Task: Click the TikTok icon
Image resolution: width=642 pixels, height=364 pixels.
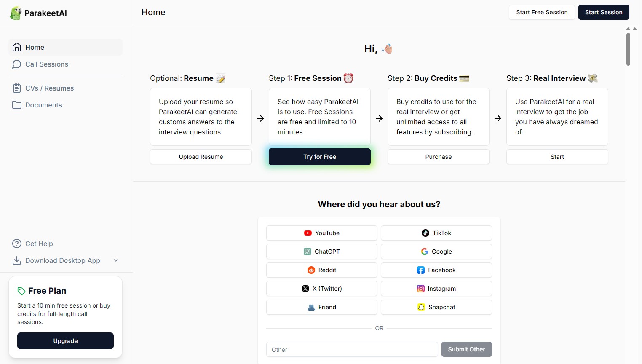Action: pyautogui.click(x=425, y=233)
